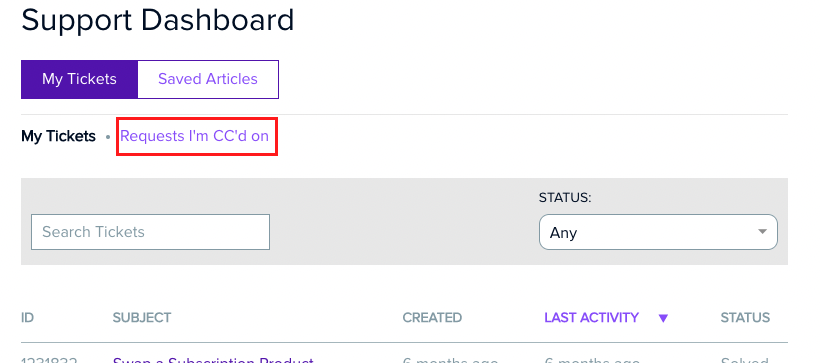Viewport: 820px width, 363px height.
Task: Click the Last Activity 6 months ago cell
Action: click(x=592, y=360)
